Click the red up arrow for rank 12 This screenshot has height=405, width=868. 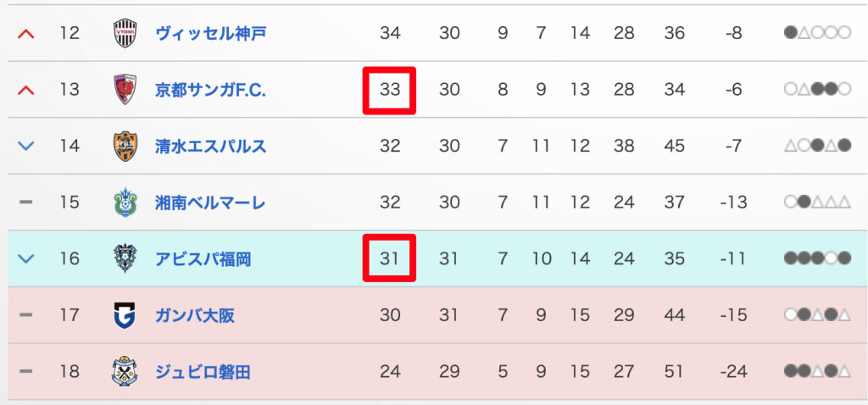point(26,33)
